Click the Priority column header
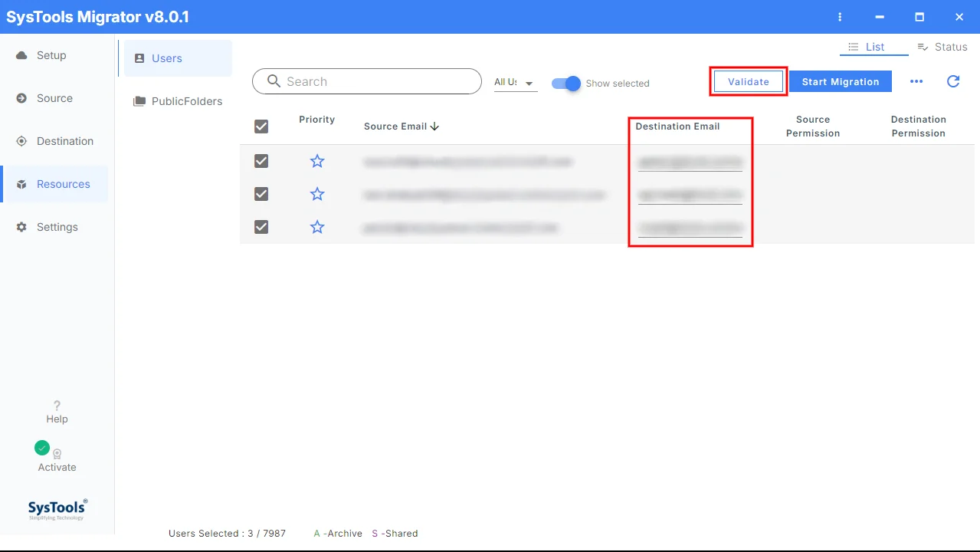Screen dimensions: 980x552 tap(317, 120)
